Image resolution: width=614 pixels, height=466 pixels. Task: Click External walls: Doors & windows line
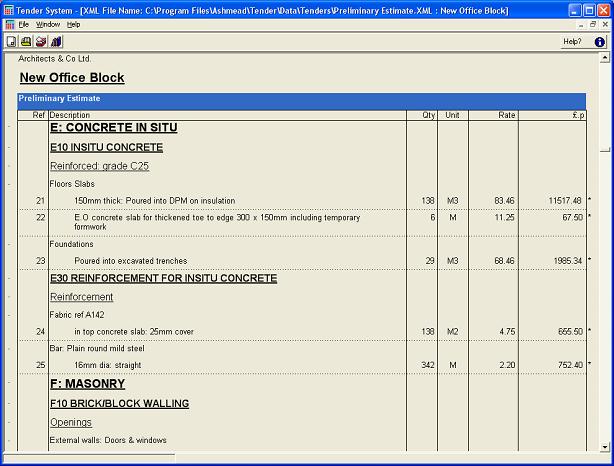coord(108,440)
